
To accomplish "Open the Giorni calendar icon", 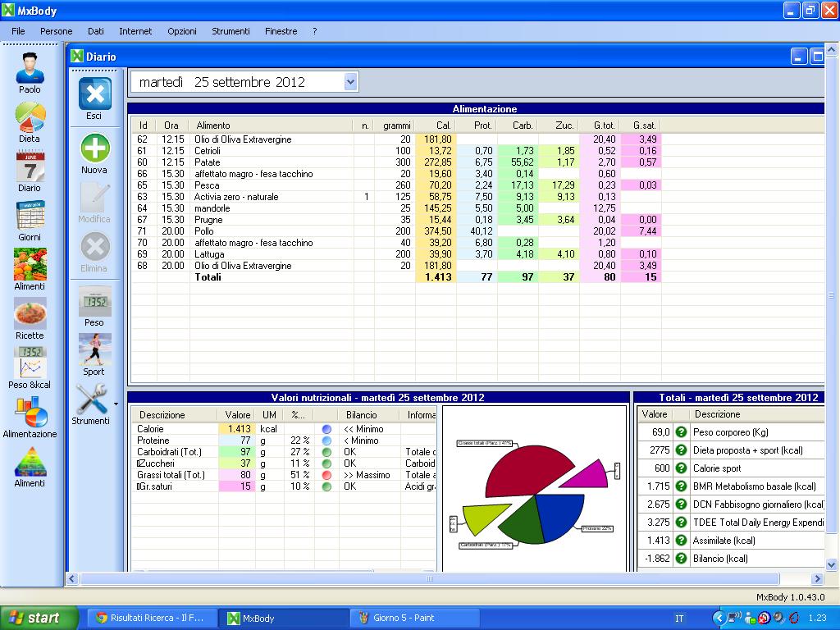I will [x=30, y=216].
